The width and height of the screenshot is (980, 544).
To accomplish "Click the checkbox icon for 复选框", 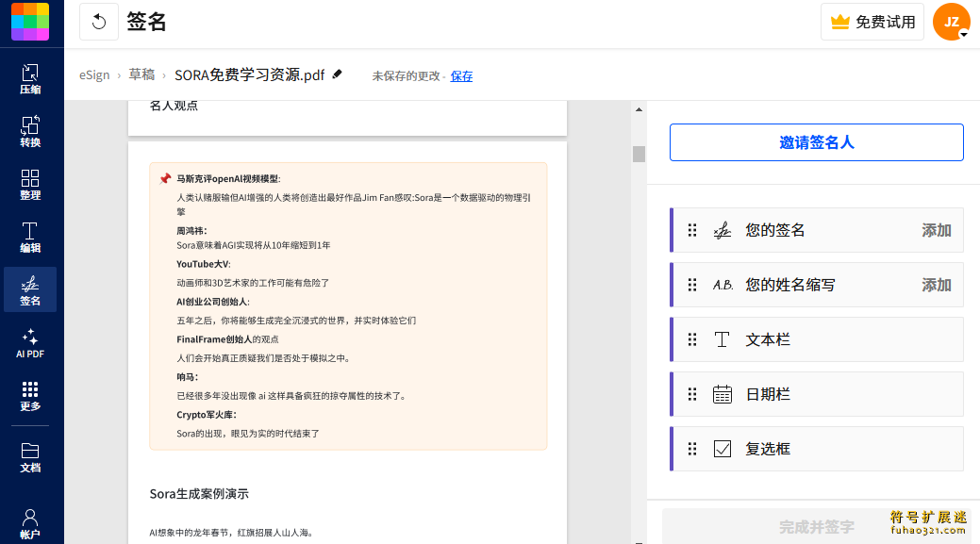I will (722, 449).
